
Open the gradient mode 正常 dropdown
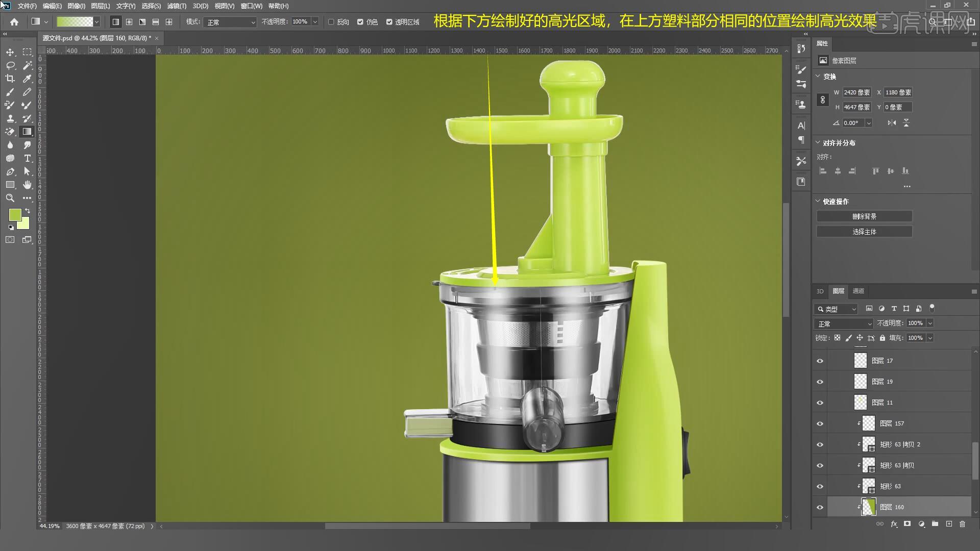[230, 22]
